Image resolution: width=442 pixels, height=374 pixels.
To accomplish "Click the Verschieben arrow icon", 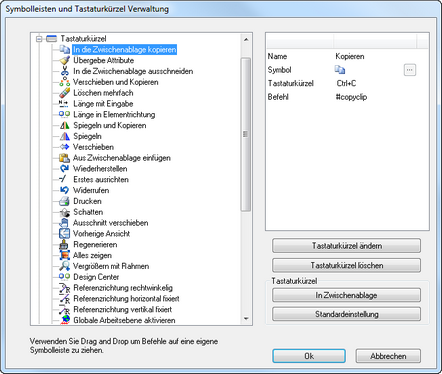I will tap(64, 147).
